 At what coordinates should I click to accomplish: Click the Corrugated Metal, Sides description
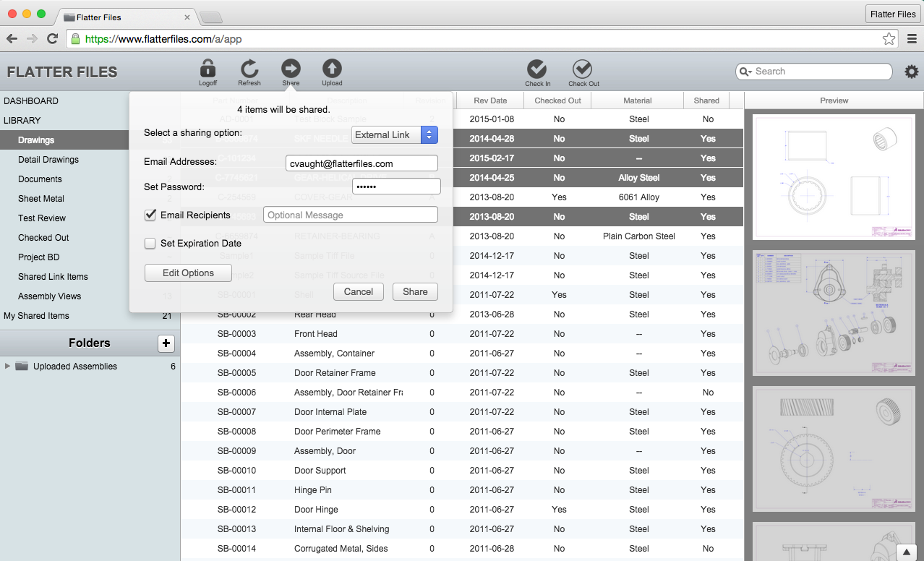click(x=341, y=549)
